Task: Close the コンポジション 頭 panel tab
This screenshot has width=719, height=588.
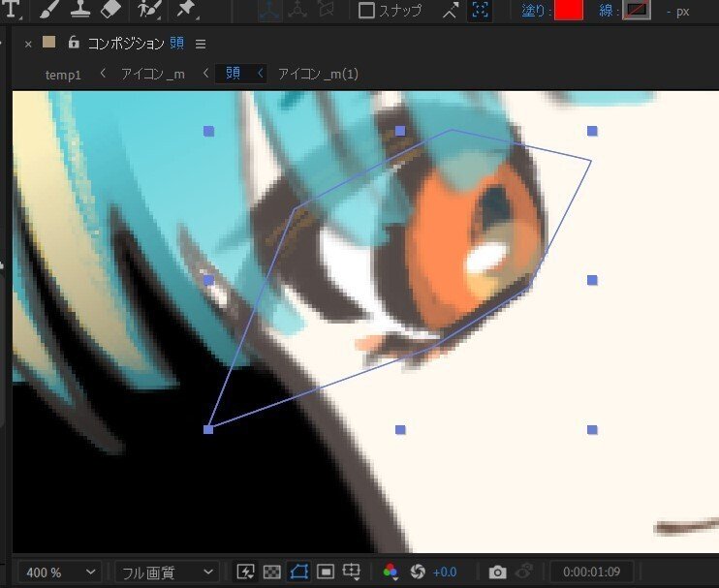Action: [x=28, y=44]
